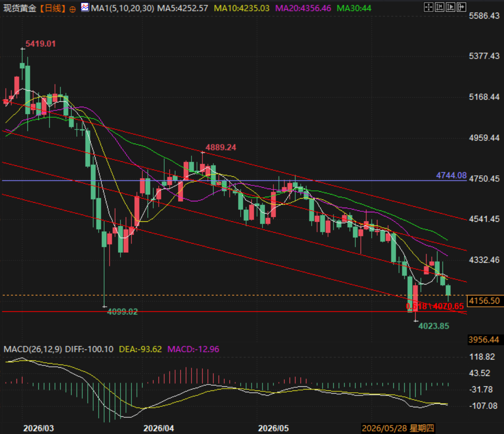
Task: Click the DIFF:-100.10 value
Action: (89, 349)
